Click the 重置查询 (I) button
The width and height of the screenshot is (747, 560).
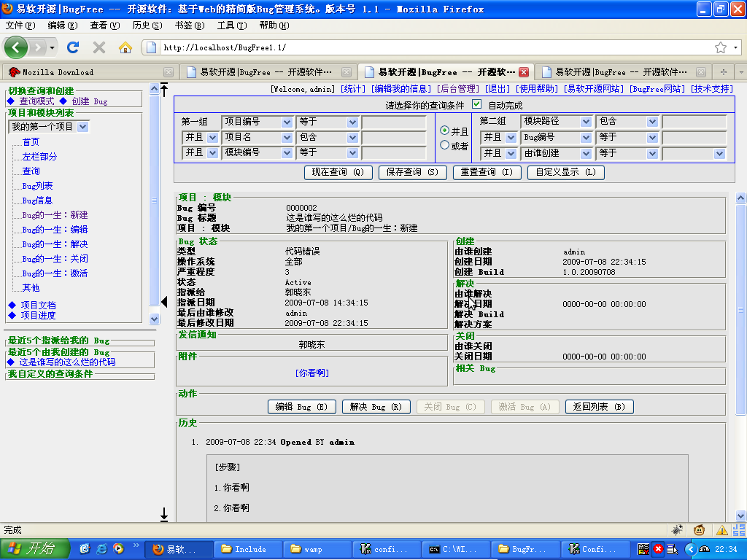[487, 172]
